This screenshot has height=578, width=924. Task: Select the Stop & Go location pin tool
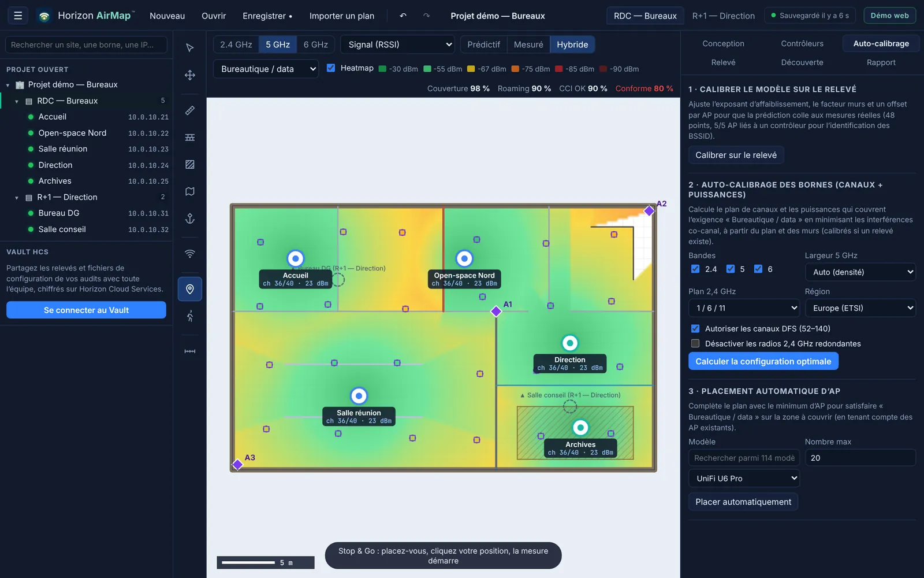tap(190, 289)
